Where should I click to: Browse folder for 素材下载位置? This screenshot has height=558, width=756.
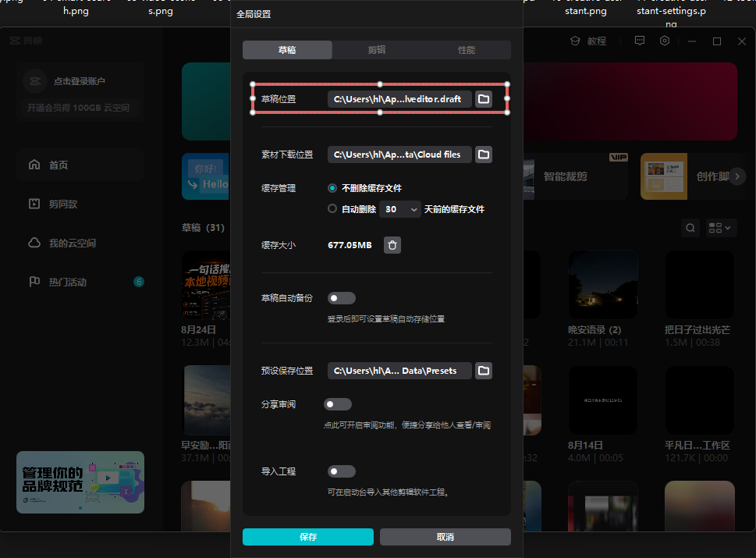click(x=484, y=155)
